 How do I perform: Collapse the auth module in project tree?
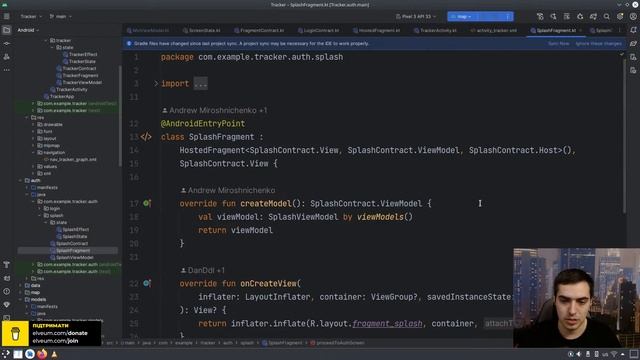coord(20,180)
